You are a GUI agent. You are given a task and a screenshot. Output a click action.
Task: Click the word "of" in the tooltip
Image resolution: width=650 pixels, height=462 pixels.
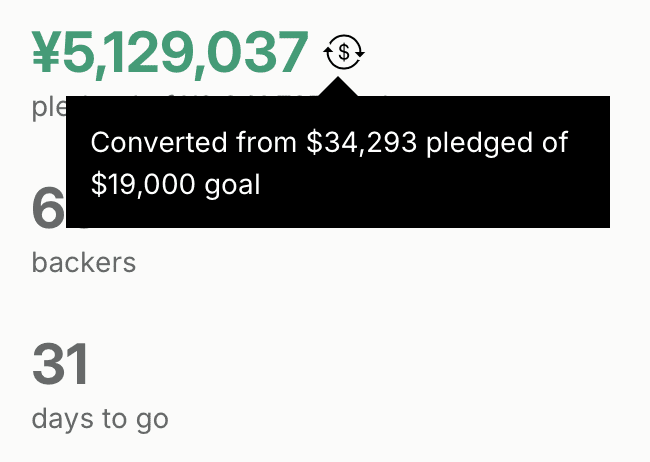tap(554, 143)
